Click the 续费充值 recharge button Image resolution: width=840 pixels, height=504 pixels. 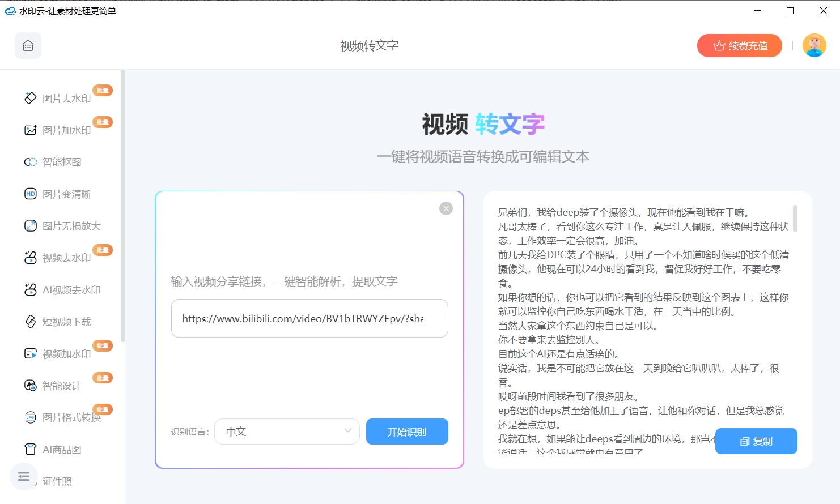739,46
